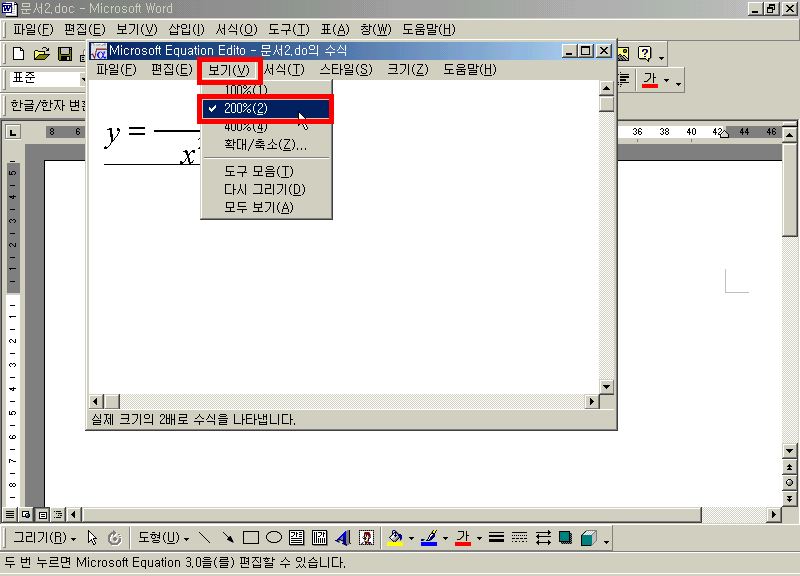800x576 pixels.
Task: Open the 그리기(R) drawing menu
Action: [x=45, y=538]
